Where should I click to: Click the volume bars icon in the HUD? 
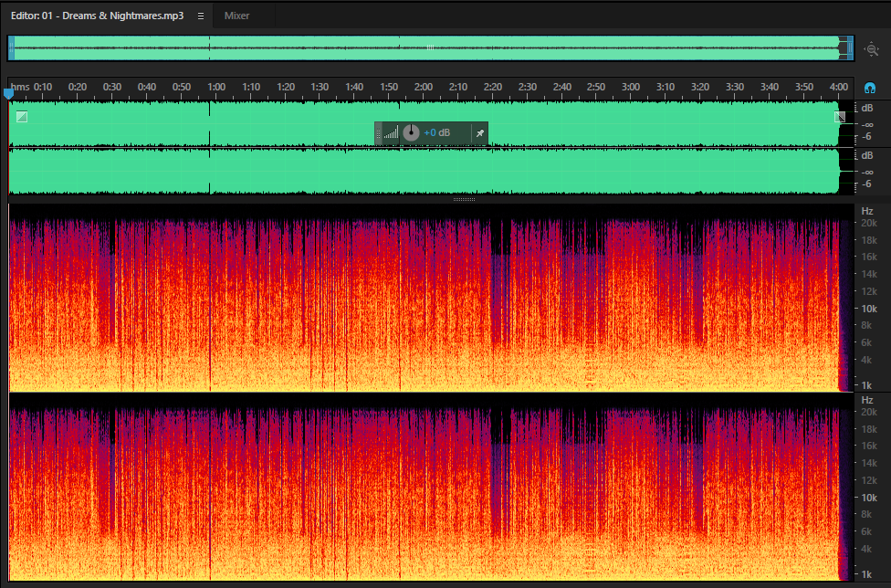[391, 133]
